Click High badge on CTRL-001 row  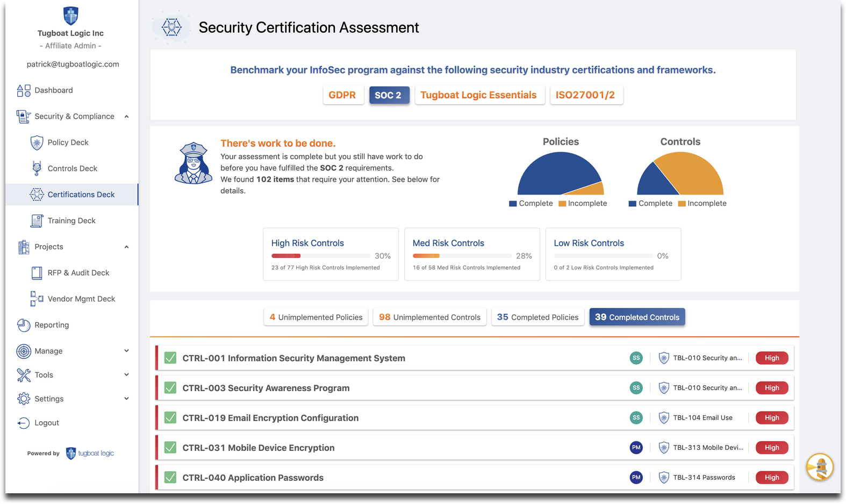772,358
